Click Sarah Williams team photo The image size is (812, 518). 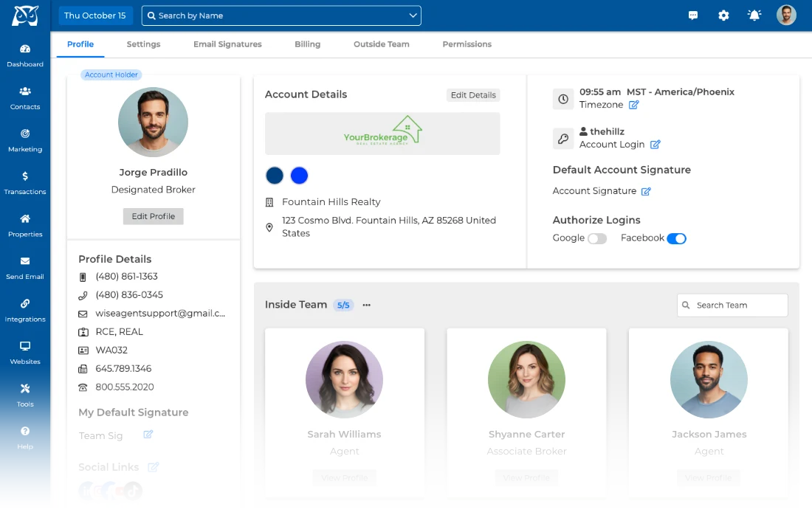pyautogui.click(x=345, y=379)
